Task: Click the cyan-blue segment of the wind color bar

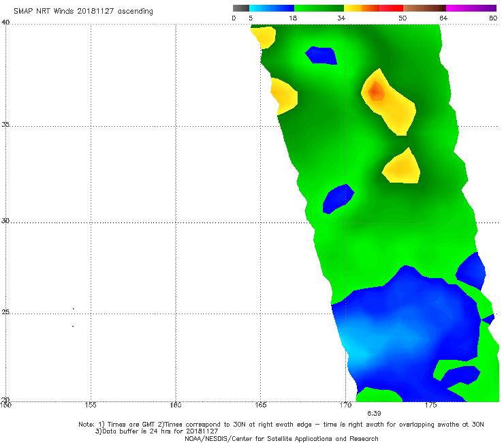Action: coord(272,8)
